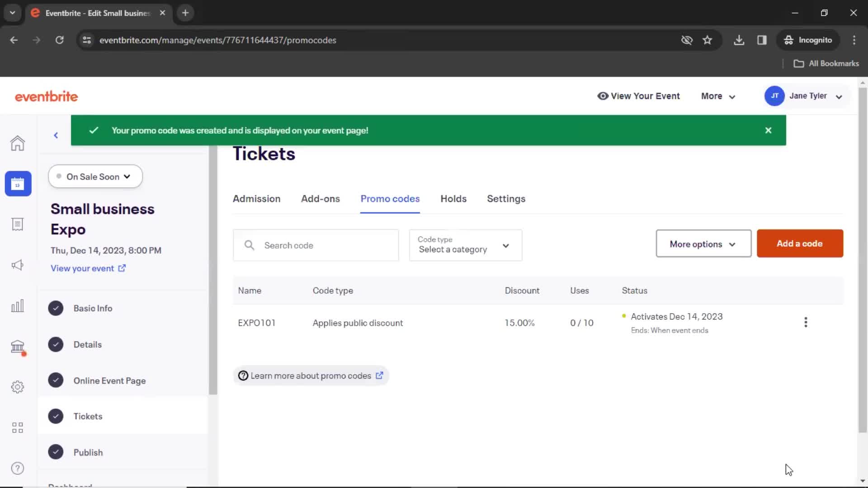The image size is (868, 488).
Task: Switch to the Add-ons tab
Action: (x=320, y=199)
